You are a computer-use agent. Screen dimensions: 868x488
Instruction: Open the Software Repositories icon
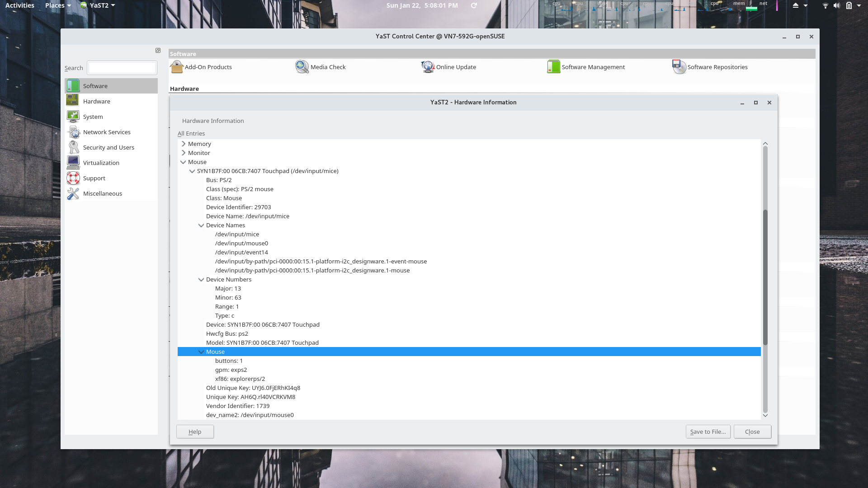pos(679,67)
